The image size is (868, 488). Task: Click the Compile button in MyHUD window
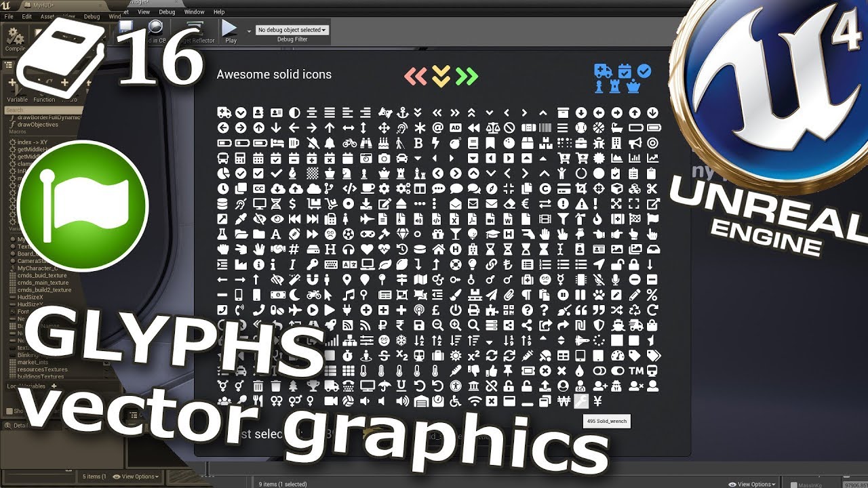coord(14,41)
